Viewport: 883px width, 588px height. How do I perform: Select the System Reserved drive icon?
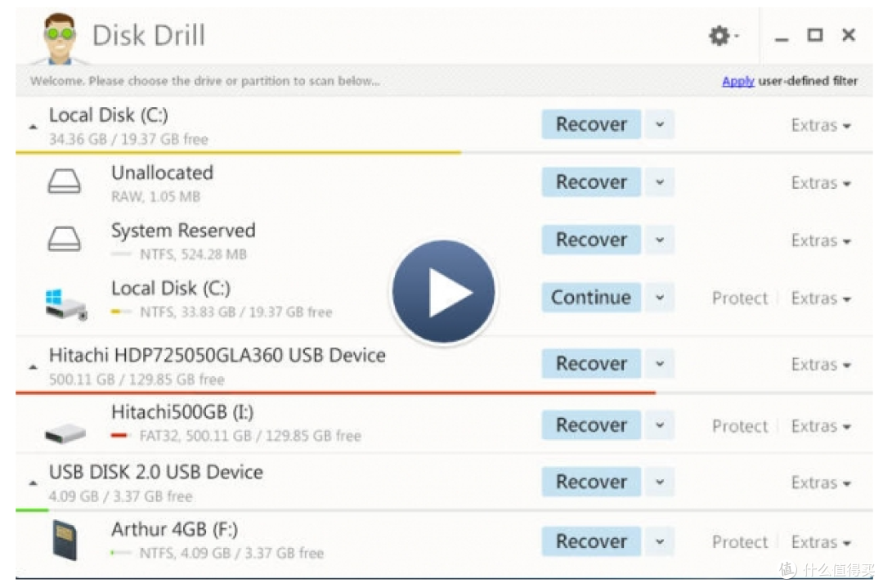click(65, 239)
